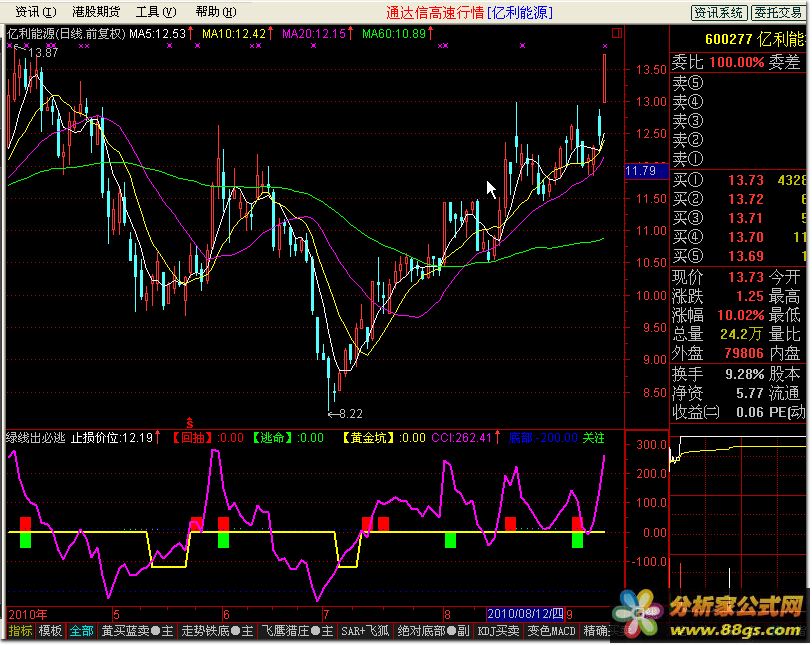The image size is (812, 645).
Task: Click the 收益(二) 0.06 value
Action: coord(750,413)
